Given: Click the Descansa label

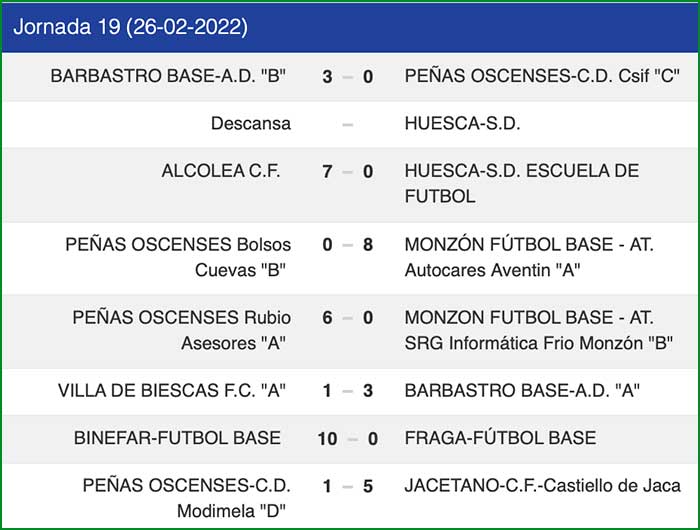Looking at the screenshot, I should click(251, 124).
